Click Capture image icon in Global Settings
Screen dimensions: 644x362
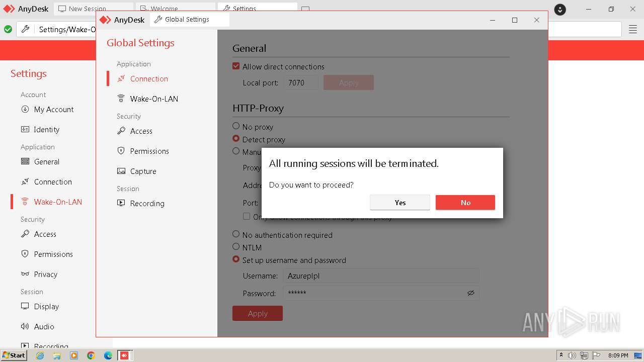point(121,171)
